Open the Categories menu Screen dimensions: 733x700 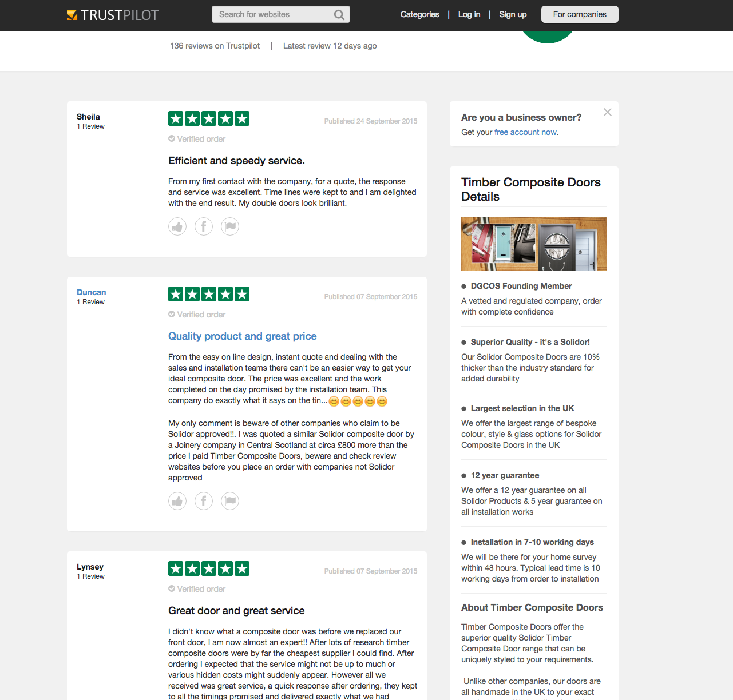[x=420, y=15]
